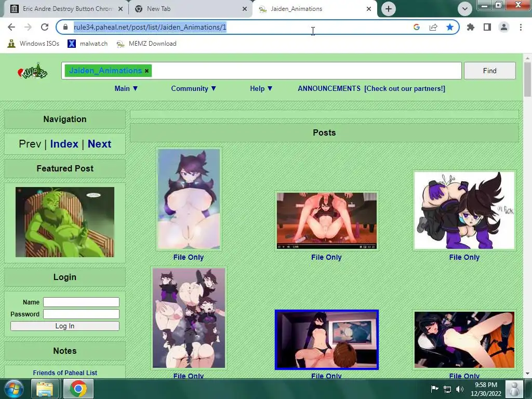Click the Check out our partners link

[x=405, y=88]
